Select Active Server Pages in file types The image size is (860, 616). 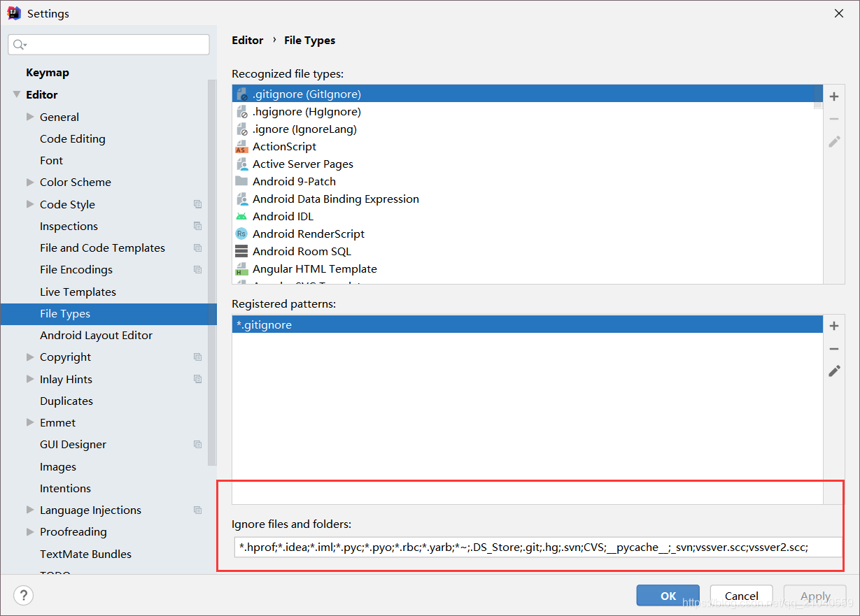303,164
